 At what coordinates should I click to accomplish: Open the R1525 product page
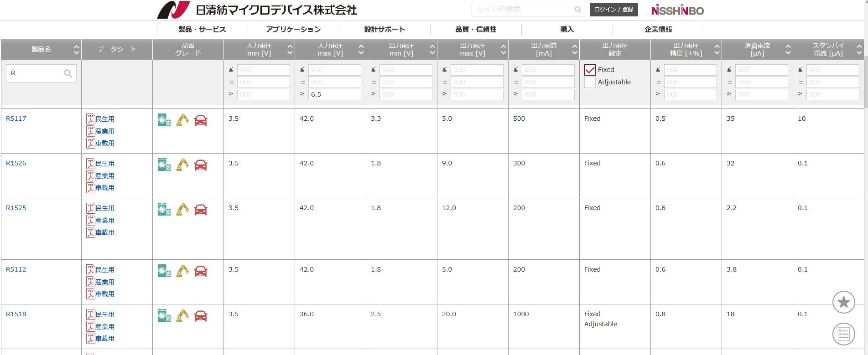[16, 208]
